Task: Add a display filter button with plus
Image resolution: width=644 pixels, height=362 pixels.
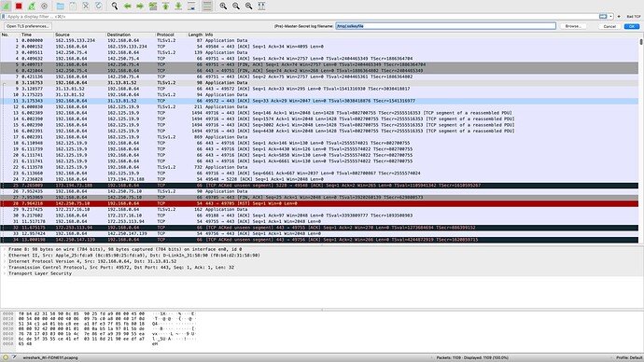Action: (619, 17)
